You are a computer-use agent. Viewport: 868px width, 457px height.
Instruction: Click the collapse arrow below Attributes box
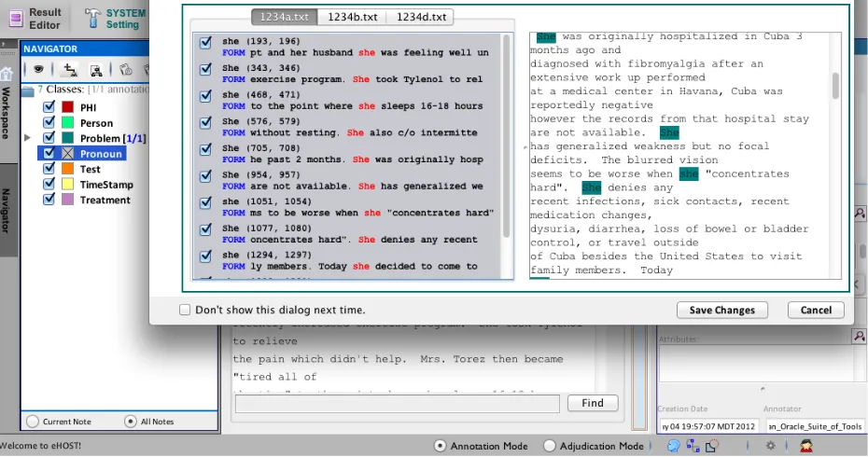(763, 389)
